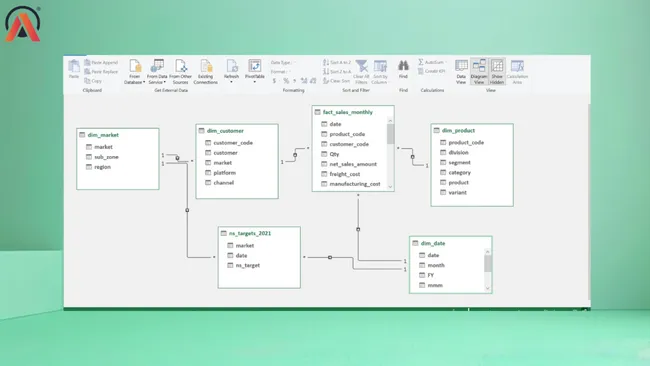The width and height of the screenshot is (650, 366).
Task: Open Existing Connections
Action: [x=206, y=72]
